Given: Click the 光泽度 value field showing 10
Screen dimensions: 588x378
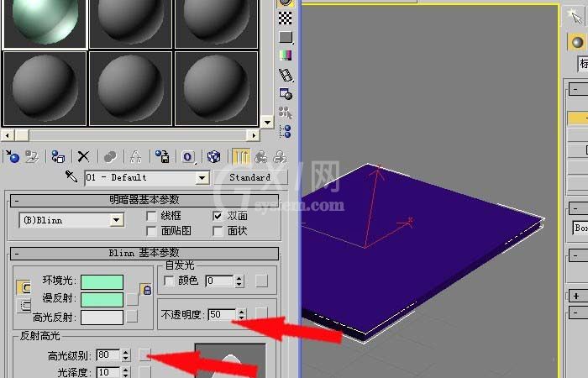Looking at the screenshot, I should coord(108,372).
